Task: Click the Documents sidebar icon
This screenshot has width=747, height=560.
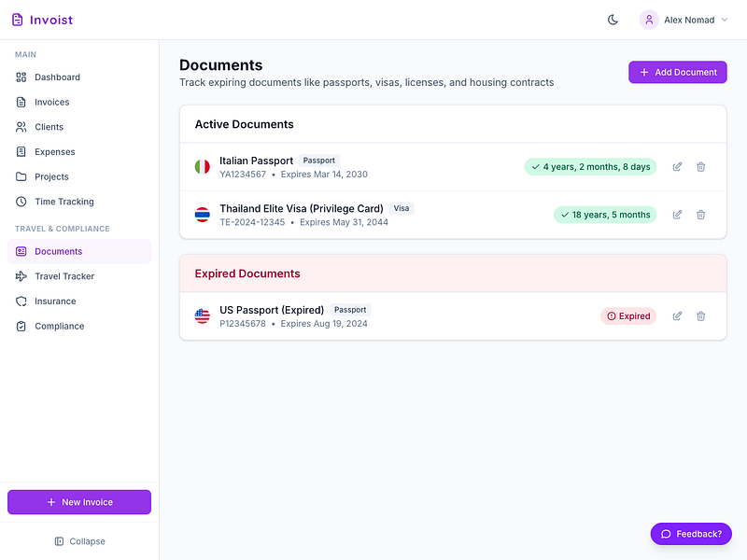Action: click(x=21, y=251)
